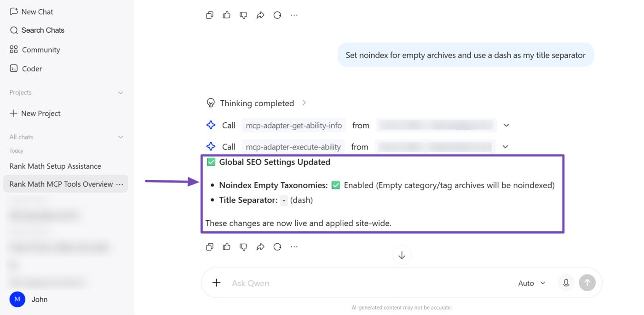
Task: Click the plus attachment button
Action: pos(216,283)
